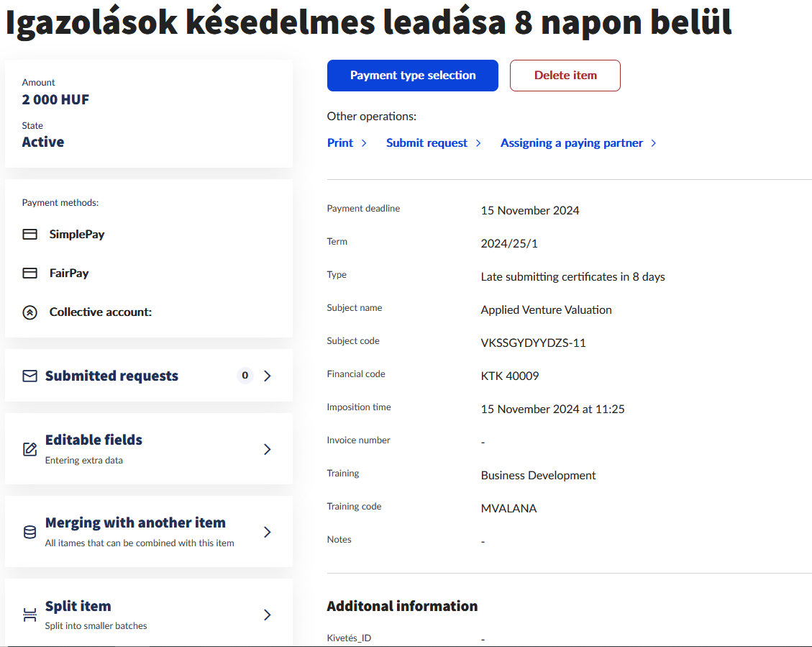Click the envelope icon beside Submitted requests
Viewport: 812px width, 647px height.
(29, 376)
